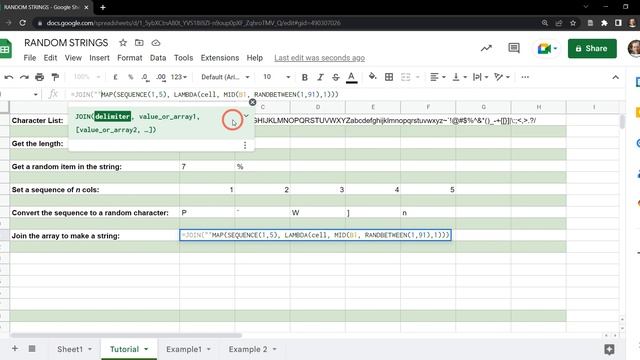640x360 pixels.
Task: Open the Extensions menu
Action: point(220,58)
